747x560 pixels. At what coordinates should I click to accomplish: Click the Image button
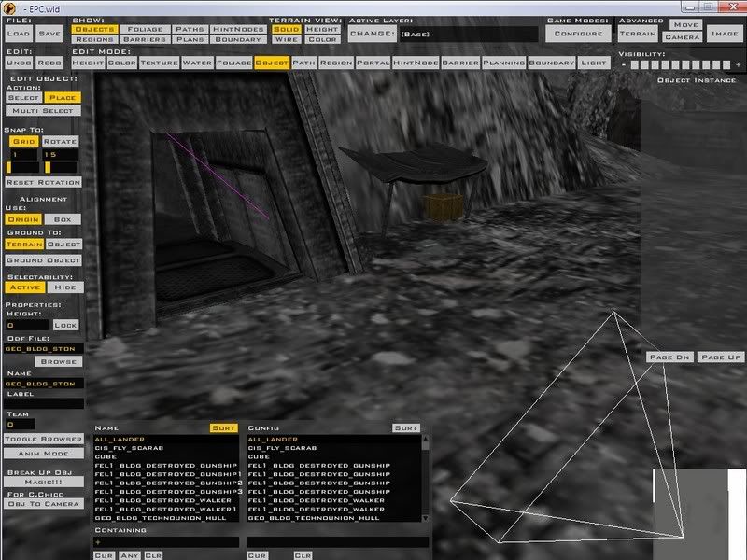click(x=725, y=34)
